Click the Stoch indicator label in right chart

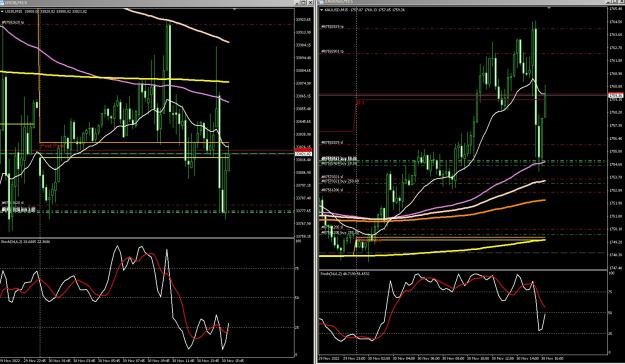[345, 274]
